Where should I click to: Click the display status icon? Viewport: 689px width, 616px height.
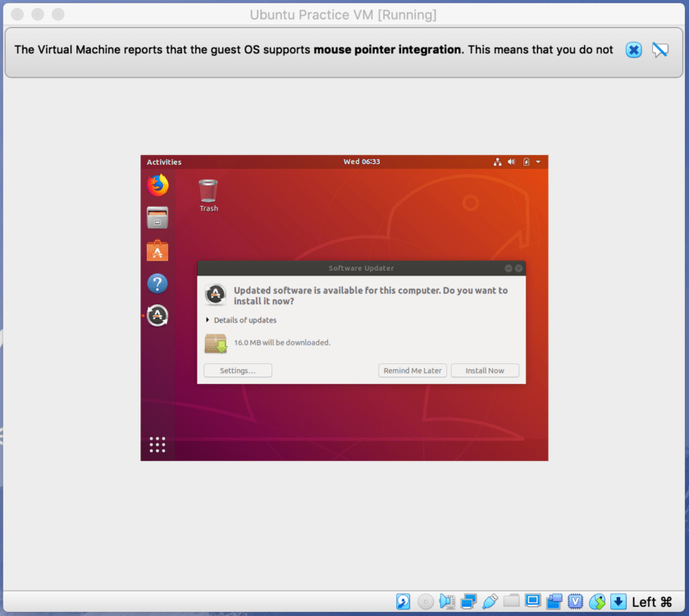pos(532,600)
